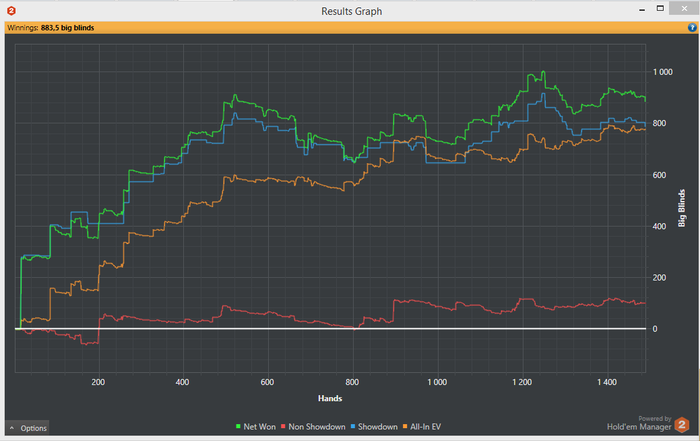Open the blue help question mark icon

[x=692, y=28]
